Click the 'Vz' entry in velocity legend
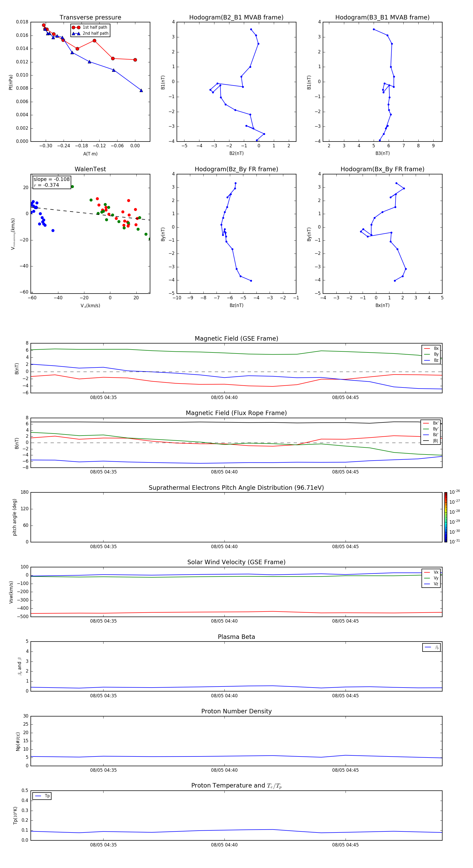The width and height of the screenshot is (473, 868). coord(431,584)
